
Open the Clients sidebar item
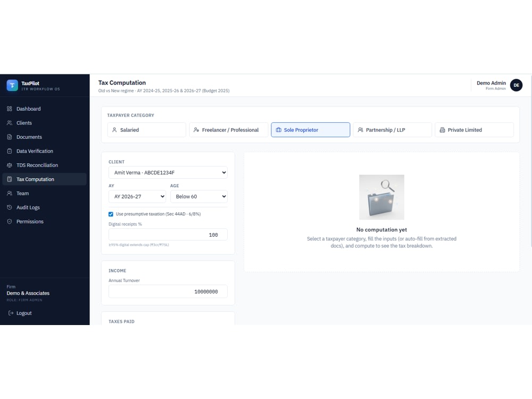(x=45, y=123)
